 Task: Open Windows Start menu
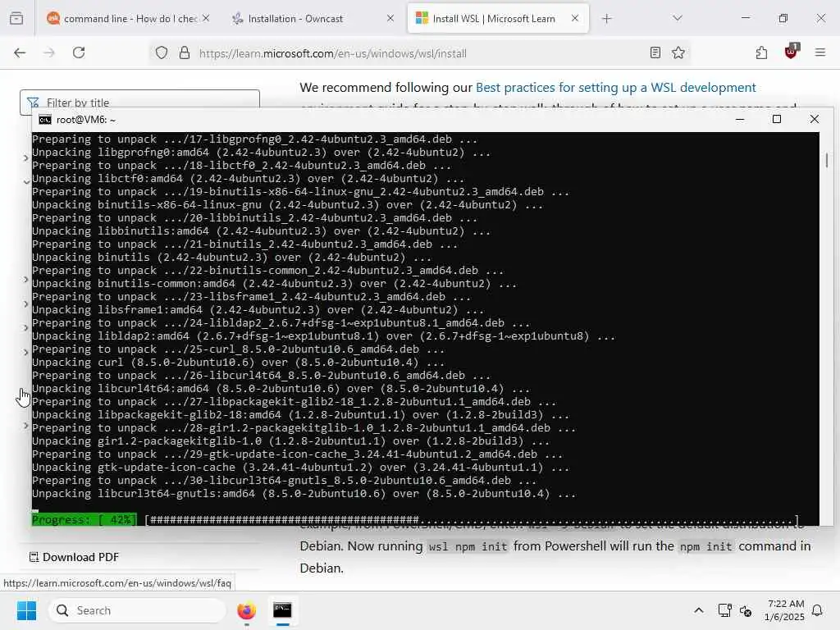point(26,610)
